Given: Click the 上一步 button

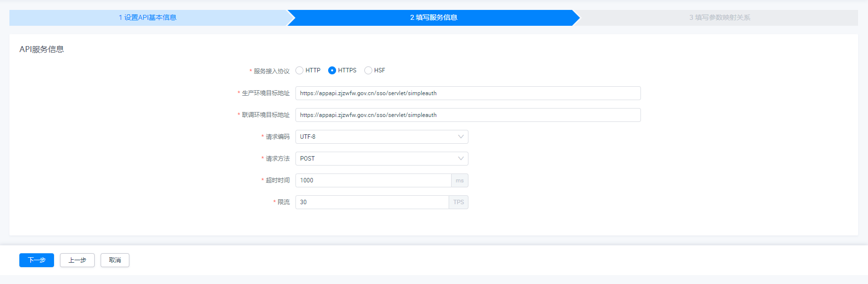Looking at the screenshot, I should (x=77, y=260).
